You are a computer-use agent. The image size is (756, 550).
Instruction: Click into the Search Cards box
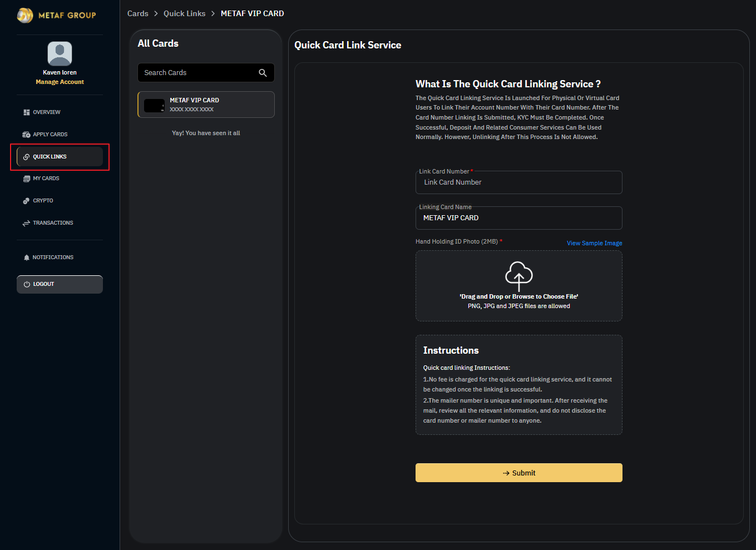point(197,73)
